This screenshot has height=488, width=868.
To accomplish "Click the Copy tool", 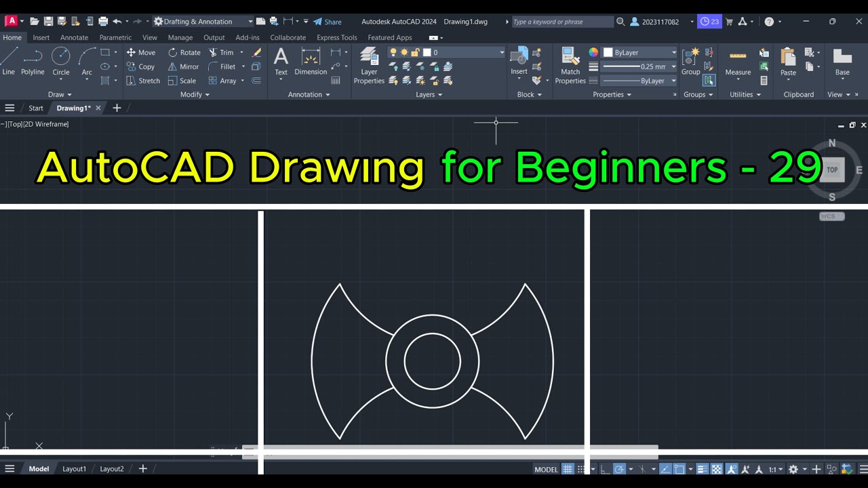I will pyautogui.click(x=141, y=66).
